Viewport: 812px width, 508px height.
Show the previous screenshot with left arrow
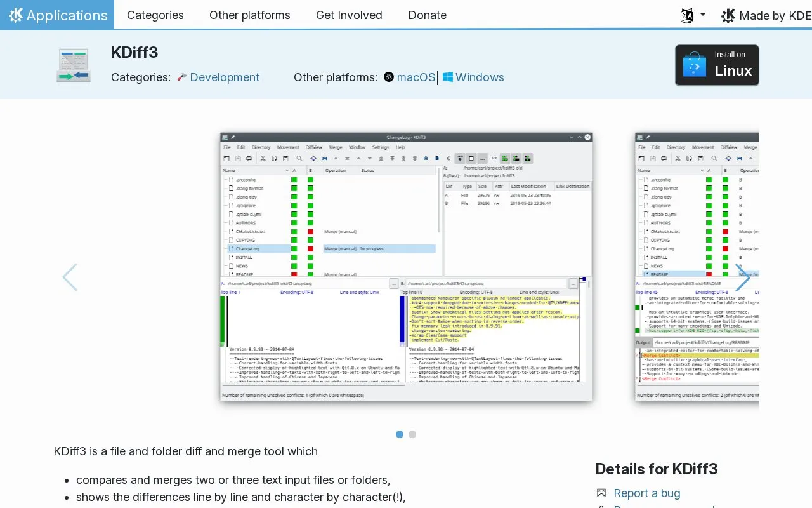coord(70,277)
